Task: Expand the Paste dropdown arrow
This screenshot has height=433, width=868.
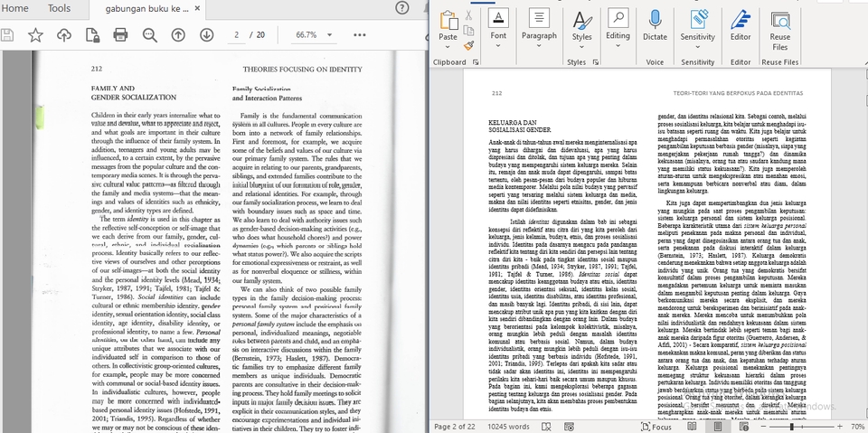Action: tap(448, 47)
